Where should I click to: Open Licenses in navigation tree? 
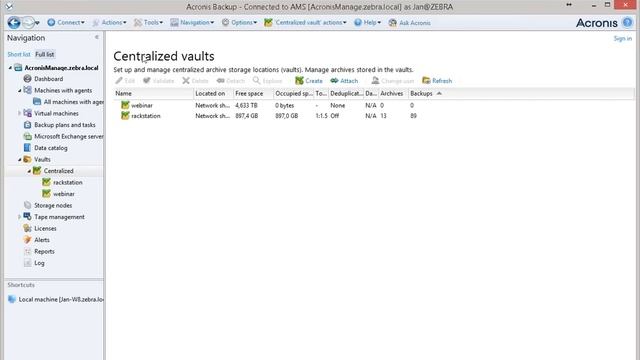click(x=45, y=229)
